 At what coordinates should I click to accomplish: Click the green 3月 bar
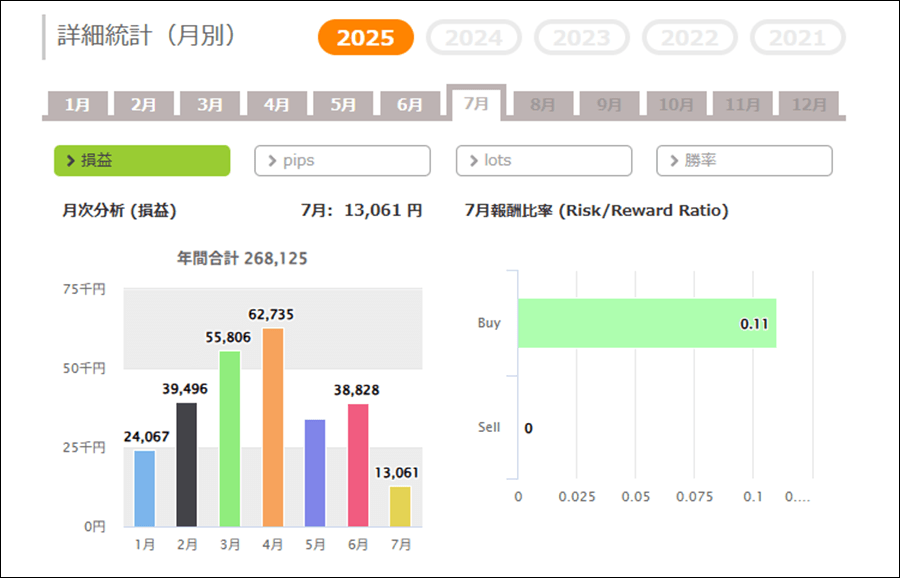(230, 439)
